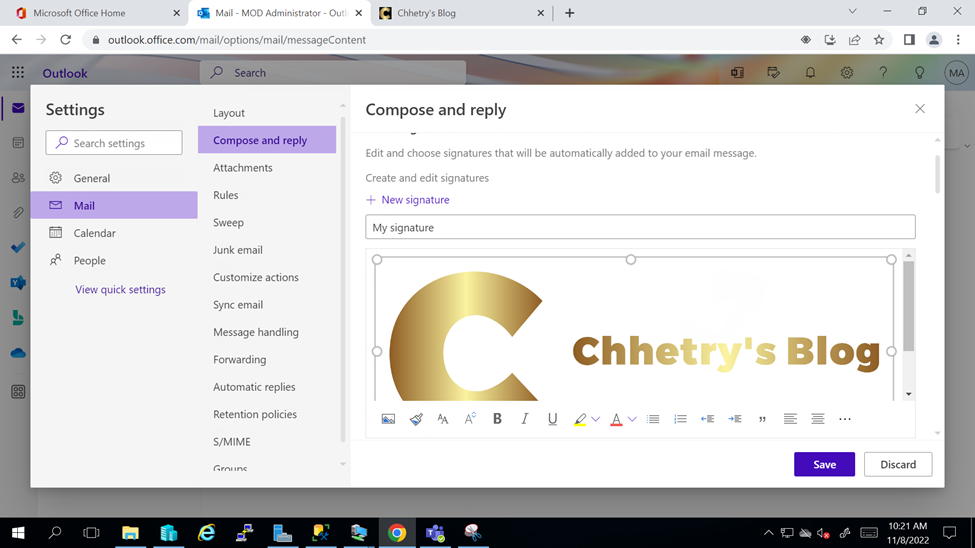
Task: Open File Explorer from the taskbar
Action: pos(130,532)
